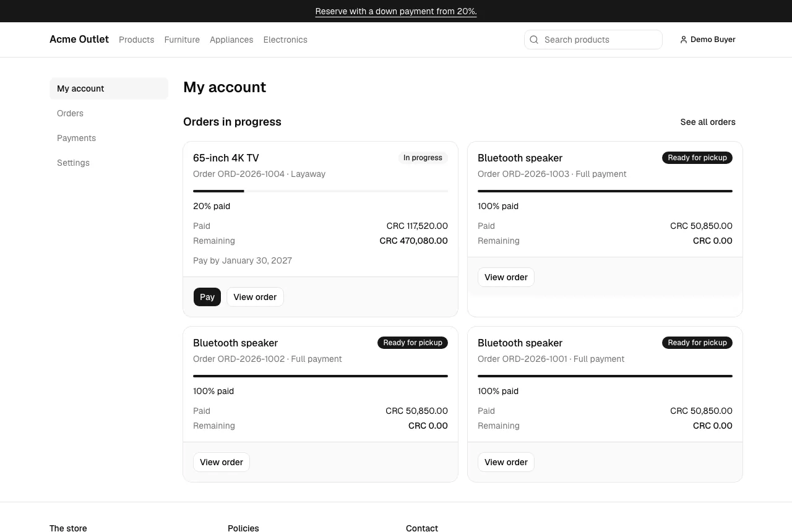Open the Appliances nav item
Image resolution: width=792 pixels, height=532 pixels.
point(231,40)
